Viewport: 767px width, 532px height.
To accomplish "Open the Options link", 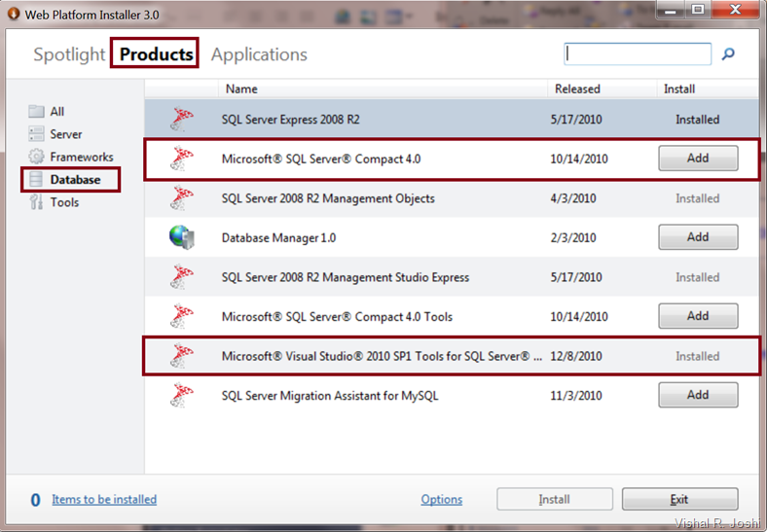I will (442, 499).
